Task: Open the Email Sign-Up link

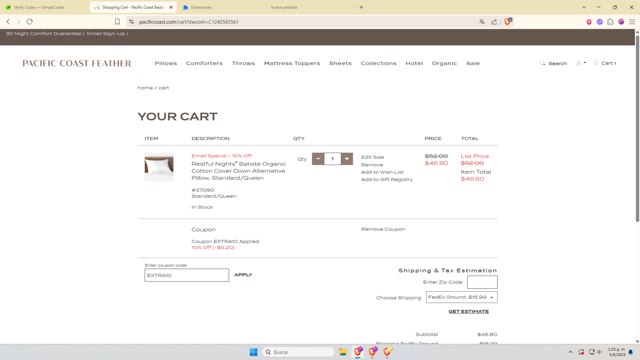Action: (106, 33)
